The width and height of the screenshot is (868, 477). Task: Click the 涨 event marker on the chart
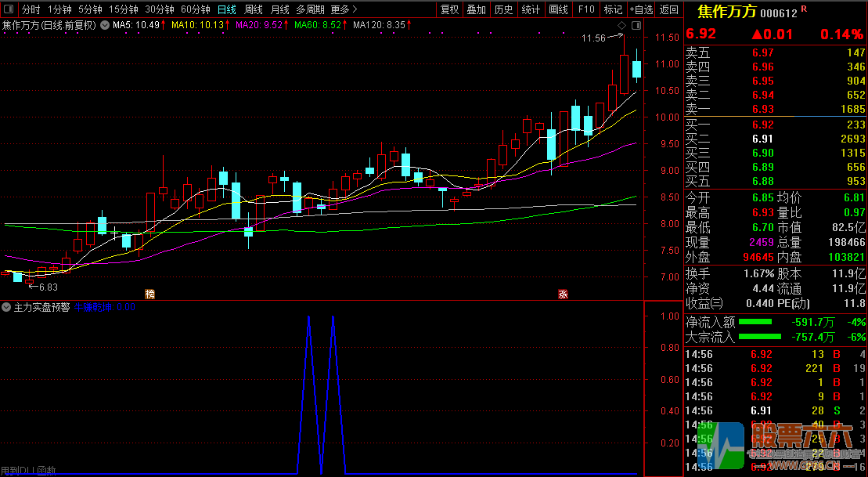[562, 295]
